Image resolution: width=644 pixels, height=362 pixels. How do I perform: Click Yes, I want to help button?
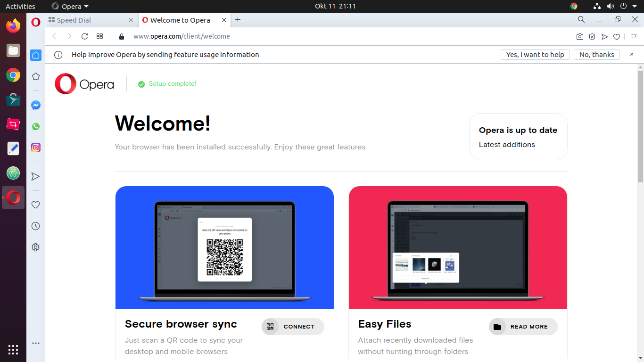coord(535,55)
